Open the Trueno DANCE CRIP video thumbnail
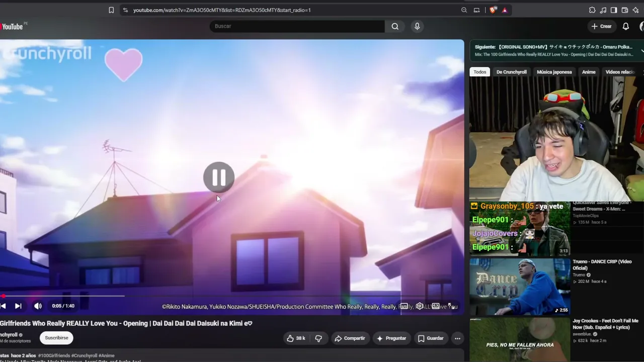 tap(520, 287)
